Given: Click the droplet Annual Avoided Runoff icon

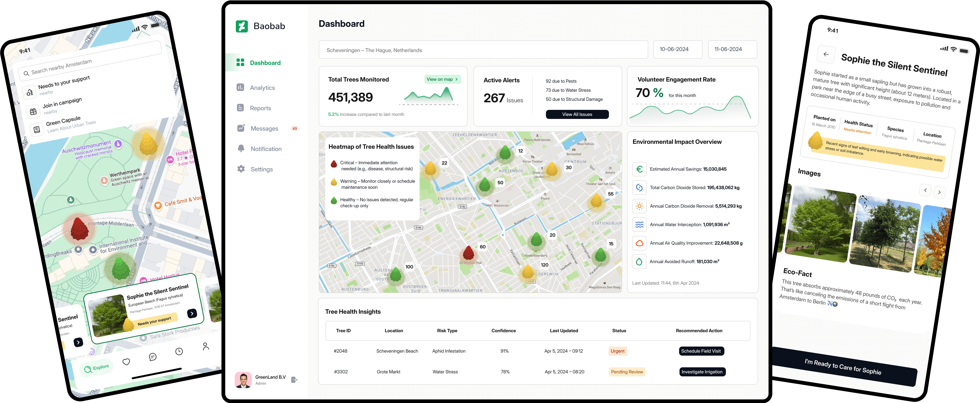Looking at the screenshot, I should coord(639,261).
